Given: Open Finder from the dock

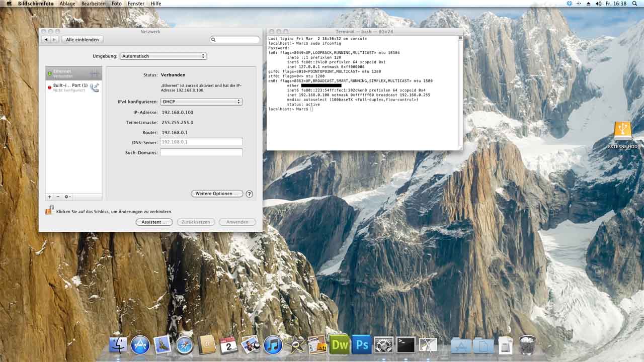Looking at the screenshot, I should (x=118, y=345).
